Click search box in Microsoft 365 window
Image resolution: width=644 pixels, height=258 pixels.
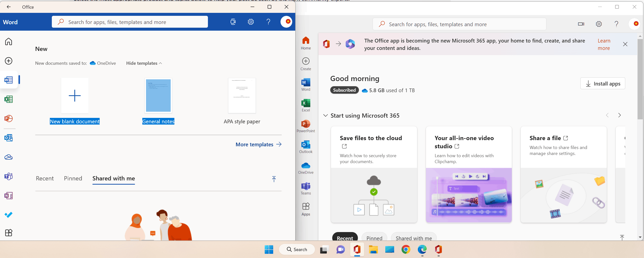(x=459, y=24)
